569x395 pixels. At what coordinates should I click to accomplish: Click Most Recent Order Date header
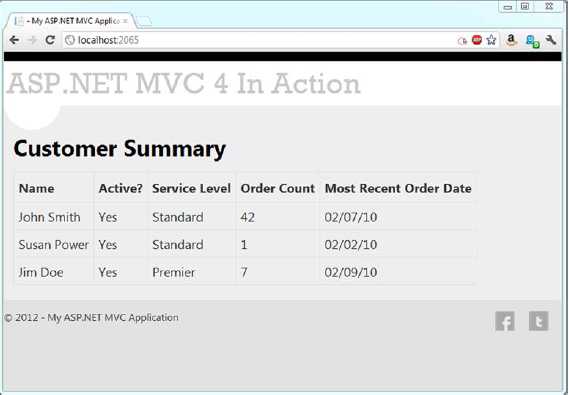[398, 188]
